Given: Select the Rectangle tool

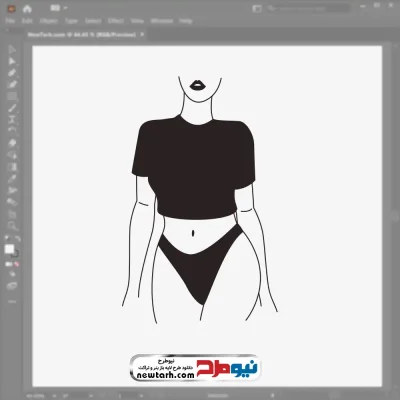Looking at the screenshot, I should pos(12,96).
